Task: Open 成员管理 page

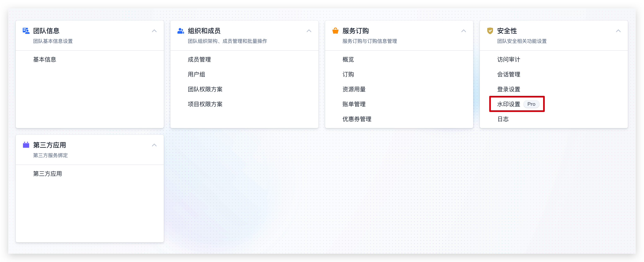Action: (x=199, y=59)
